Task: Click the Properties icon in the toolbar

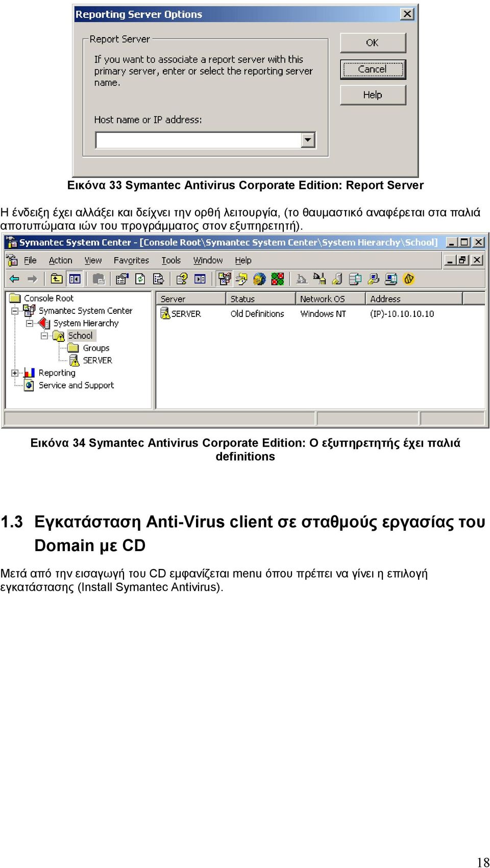Action: click(x=121, y=279)
